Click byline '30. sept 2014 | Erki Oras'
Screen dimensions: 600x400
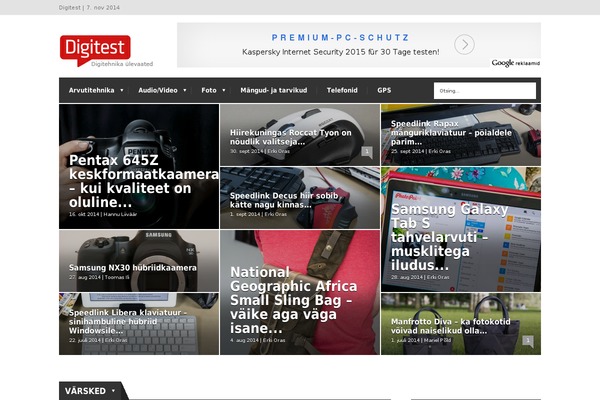260,151
